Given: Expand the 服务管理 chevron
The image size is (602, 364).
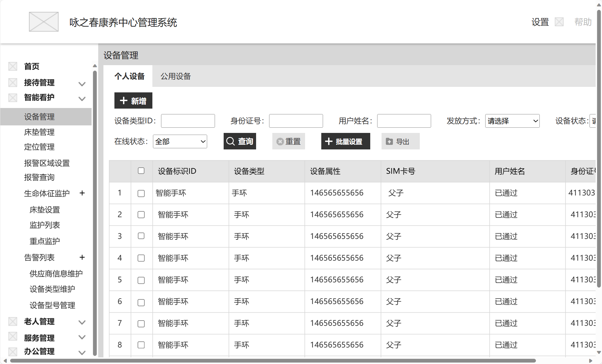Looking at the screenshot, I should click(x=82, y=337).
